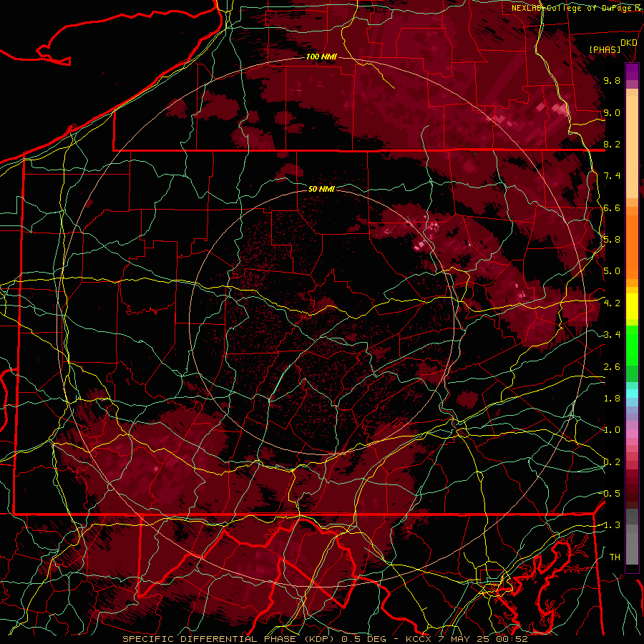Click the 50 NMI range ring label
This screenshot has height=644, width=644.
321,189
